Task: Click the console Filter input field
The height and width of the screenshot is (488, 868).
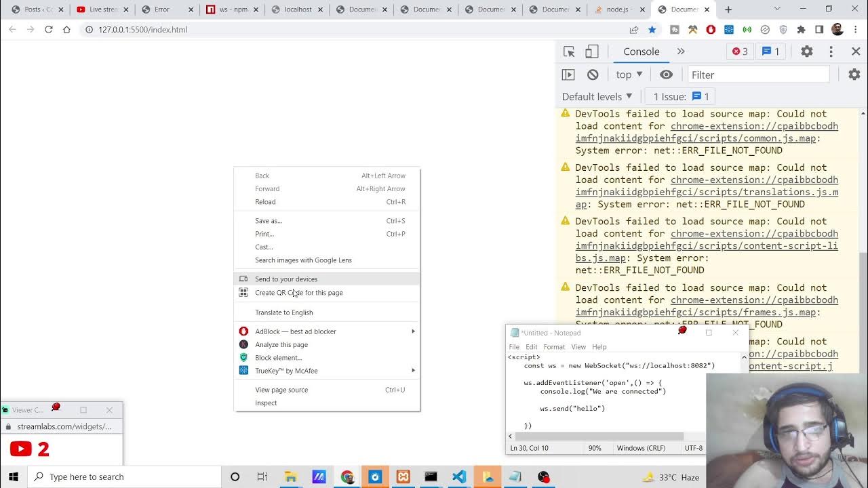Action: pos(758,75)
